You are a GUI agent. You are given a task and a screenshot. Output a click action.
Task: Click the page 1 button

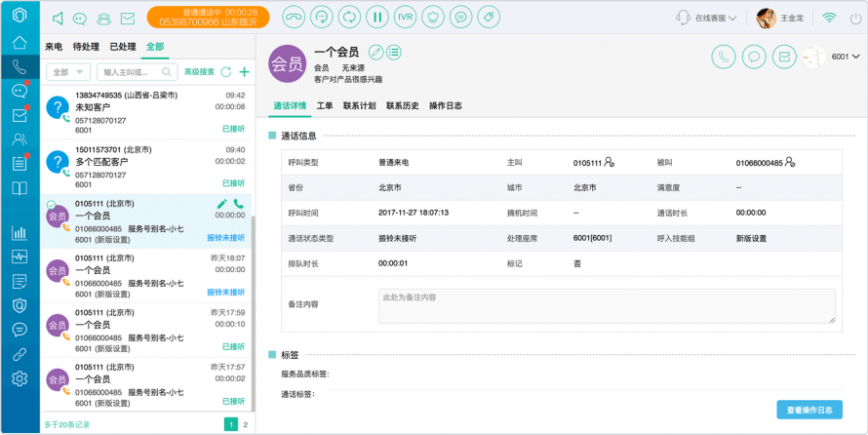click(231, 424)
